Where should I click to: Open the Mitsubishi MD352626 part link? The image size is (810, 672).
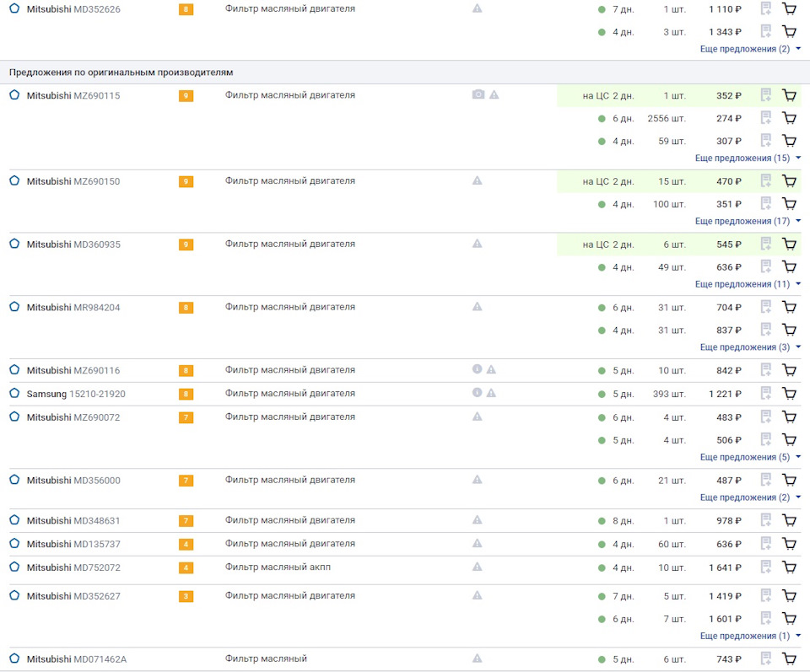click(73, 9)
